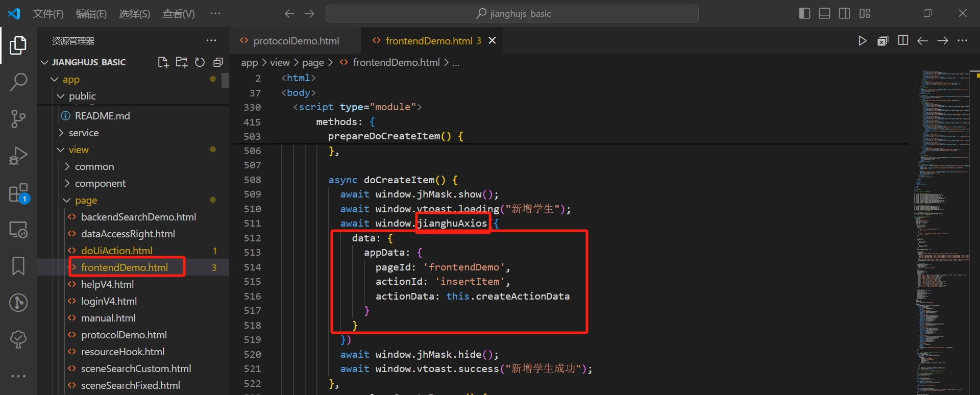Viewport: 980px width, 395px height.
Task: Switch to the protocolDemo.html tab
Action: click(x=296, y=41)
